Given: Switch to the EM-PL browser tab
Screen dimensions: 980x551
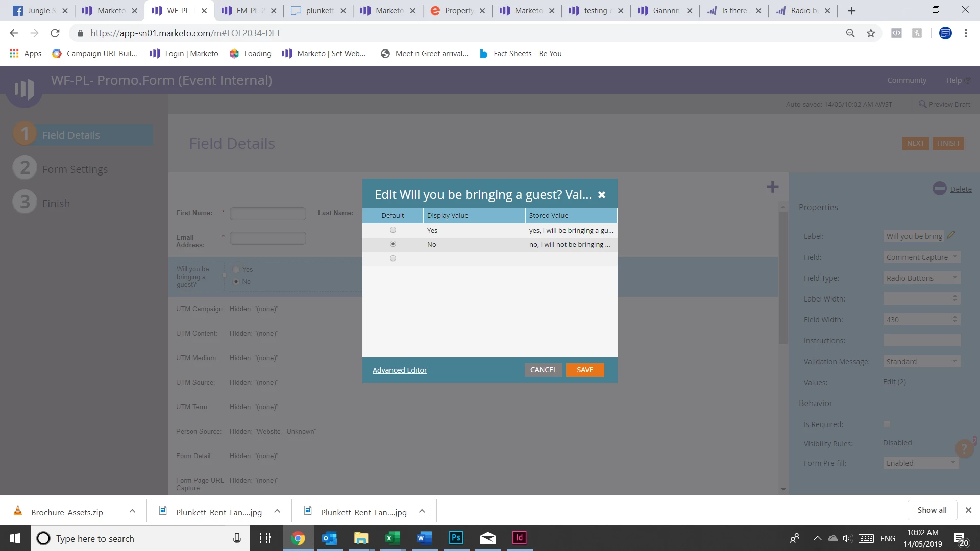Looking at the screenshot, I should click(250, 11).
